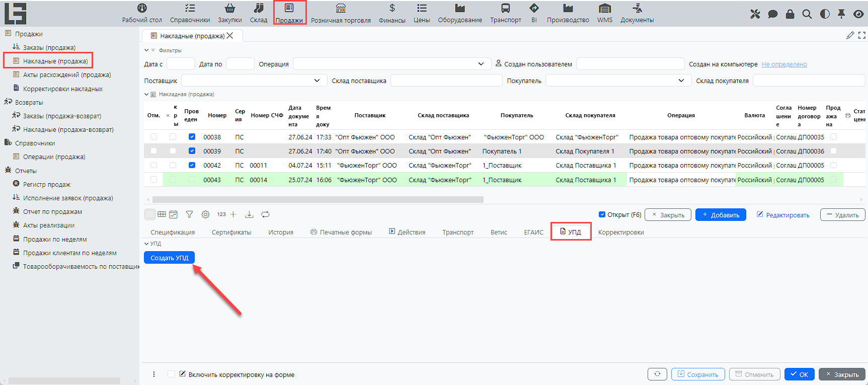This screenshot has width=868, height=385.
Task: Open the Печатные формы tab
Action: 341,233
